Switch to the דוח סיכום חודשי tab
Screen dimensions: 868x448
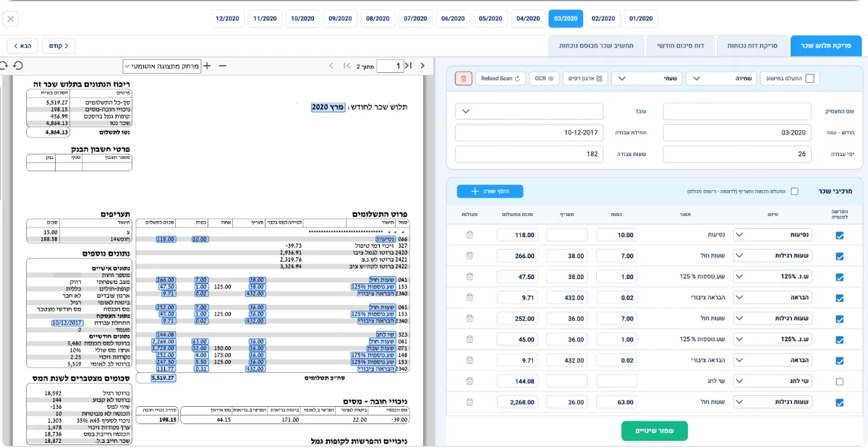tap(679, 46)
